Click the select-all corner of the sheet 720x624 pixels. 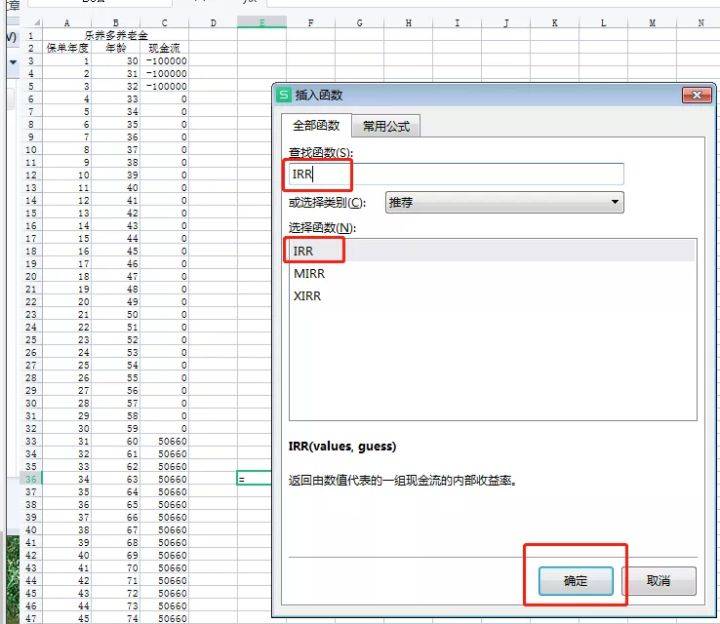(x=35, y=22)
